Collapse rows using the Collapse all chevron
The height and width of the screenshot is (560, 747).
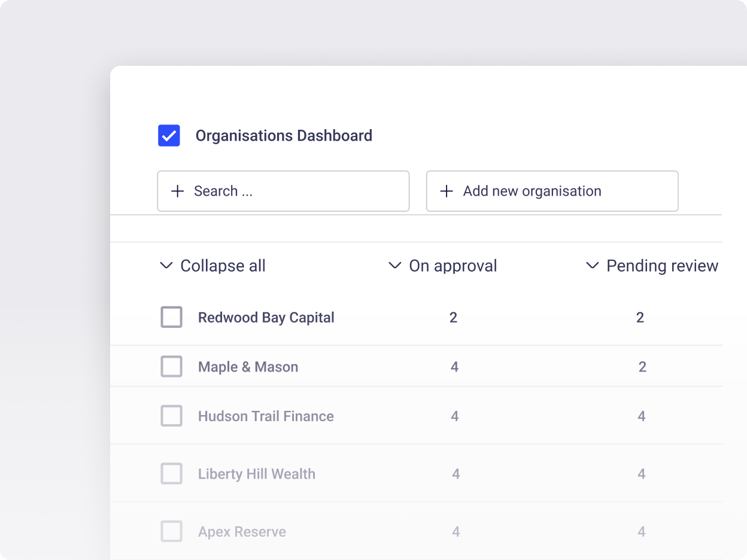point(166,266)
